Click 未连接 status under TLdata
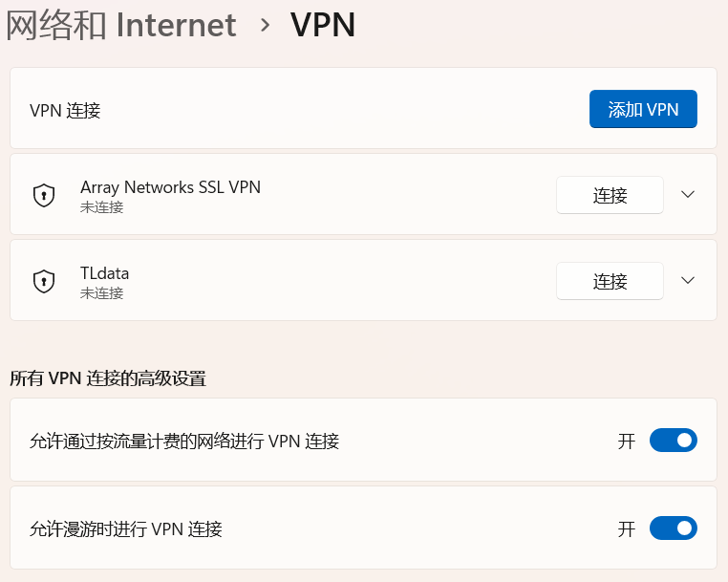The image size is (728, 582). (101, 293)
